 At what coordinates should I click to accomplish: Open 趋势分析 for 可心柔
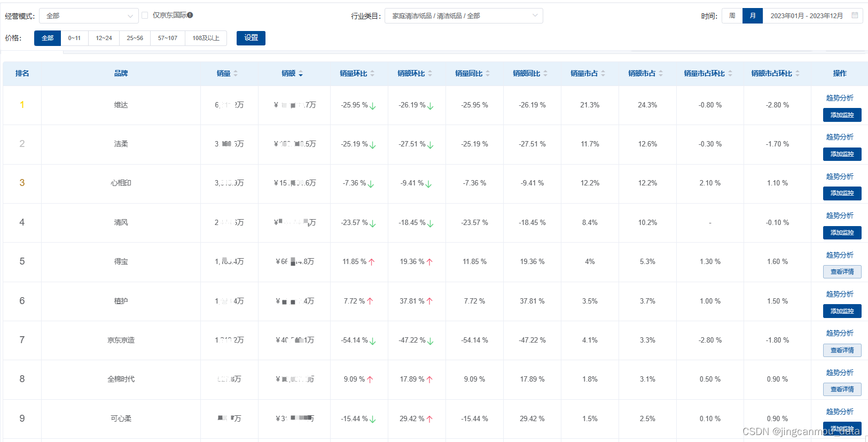(x=840, y=412)
